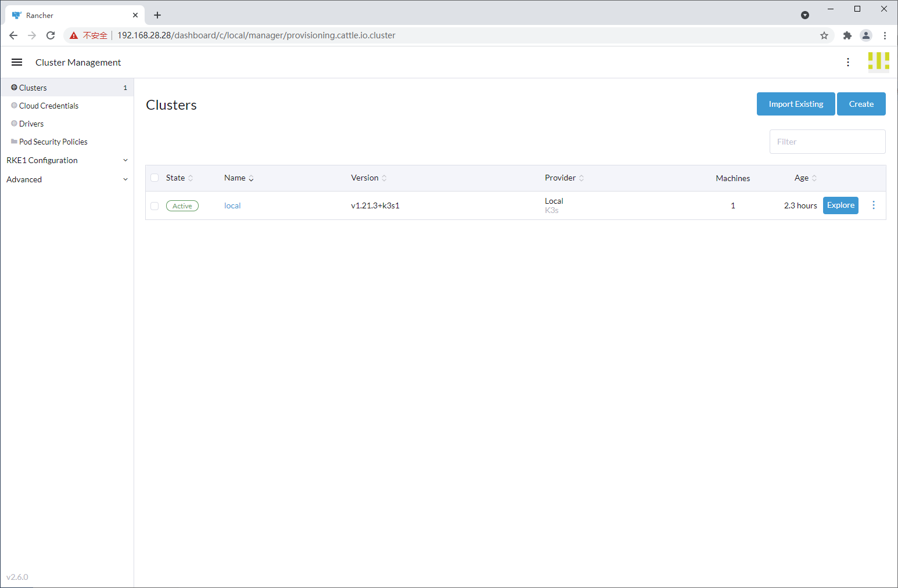Click the v2.6.0 version label
Screen dimensions: 898x588
pyautogui.click(x=17, y=577)
